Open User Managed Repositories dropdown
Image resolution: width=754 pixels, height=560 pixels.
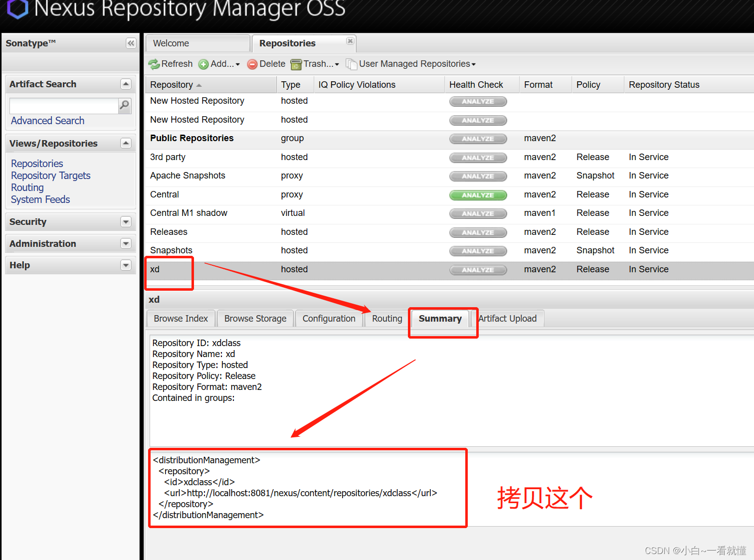pyautogui.click(x=411, y=64)
